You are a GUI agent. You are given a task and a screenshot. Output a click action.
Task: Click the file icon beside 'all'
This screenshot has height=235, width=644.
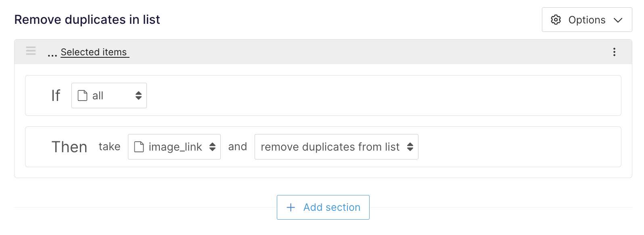point(82,96)
